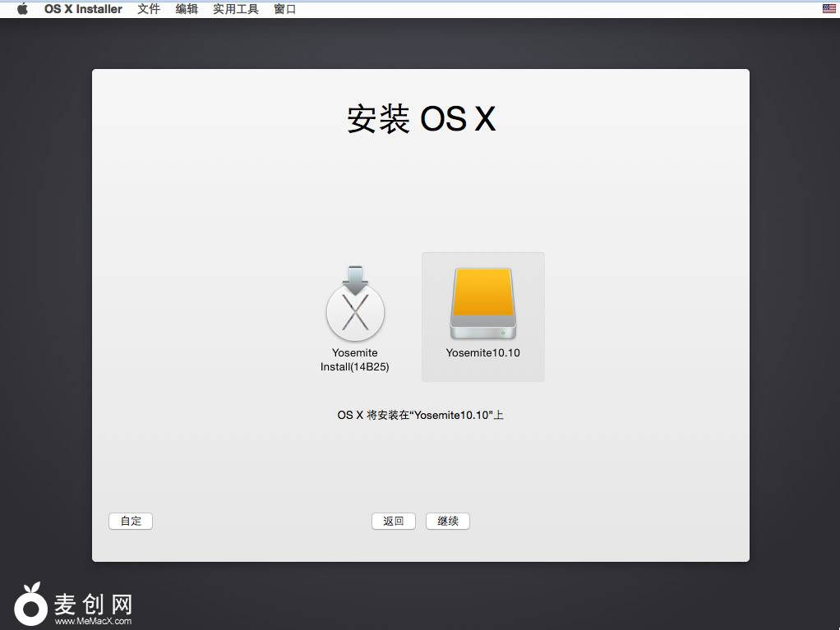Select the orange Yosemite10.10 drive icon
Viewport: 840px width, 630px height.
click(x=482, y=304)
